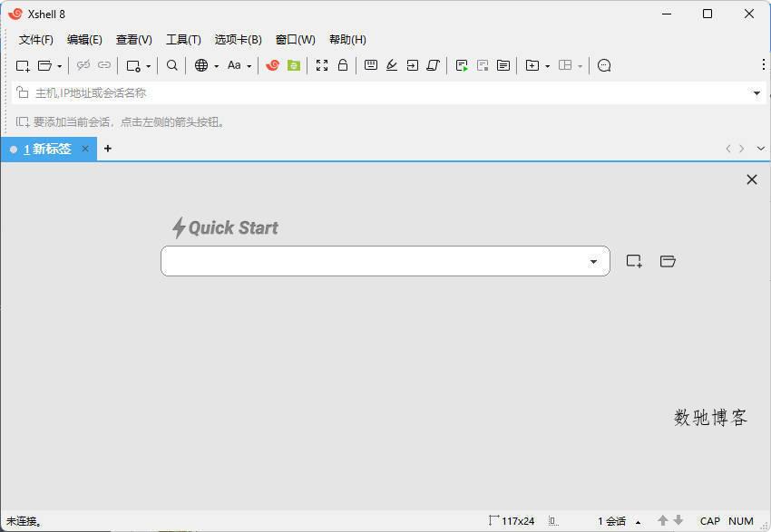The image size is (771, 532).
Task: Open the session Properties icon with gear
Action: [133, 66]
